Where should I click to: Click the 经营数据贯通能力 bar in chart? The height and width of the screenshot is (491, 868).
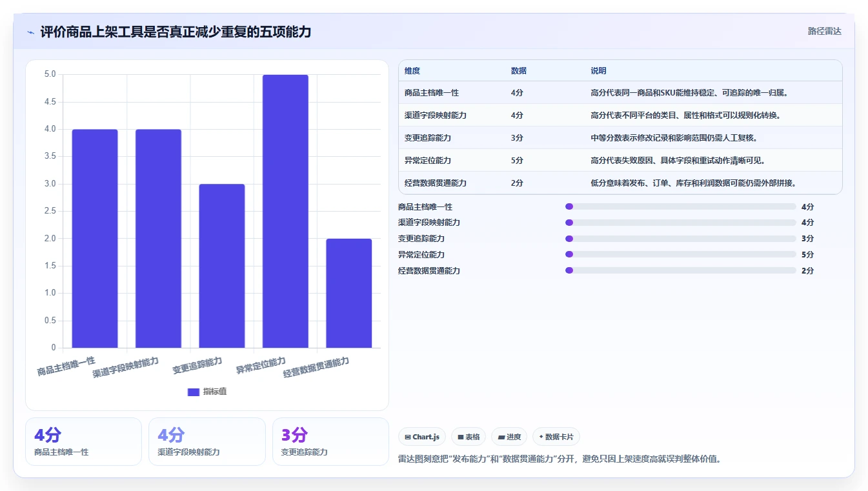348,294
